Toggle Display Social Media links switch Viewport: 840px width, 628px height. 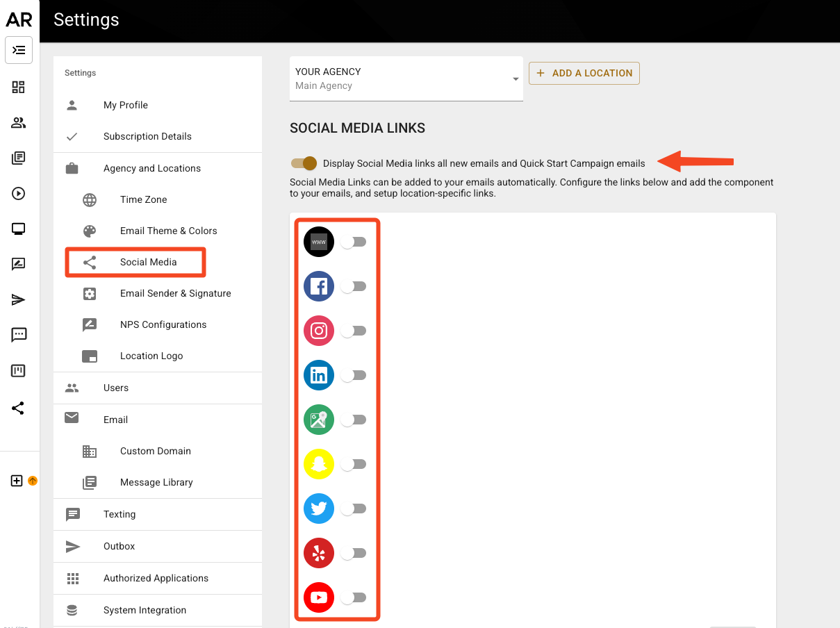(304, 163)
